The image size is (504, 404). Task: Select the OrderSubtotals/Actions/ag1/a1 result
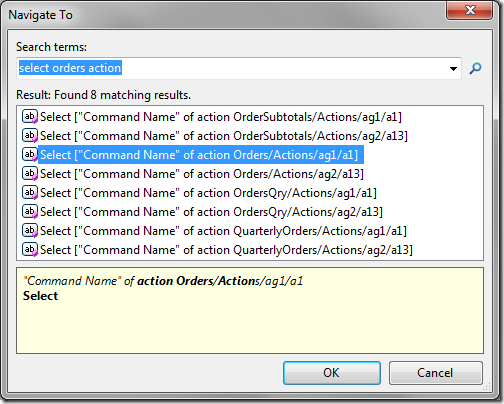[221, 117]
